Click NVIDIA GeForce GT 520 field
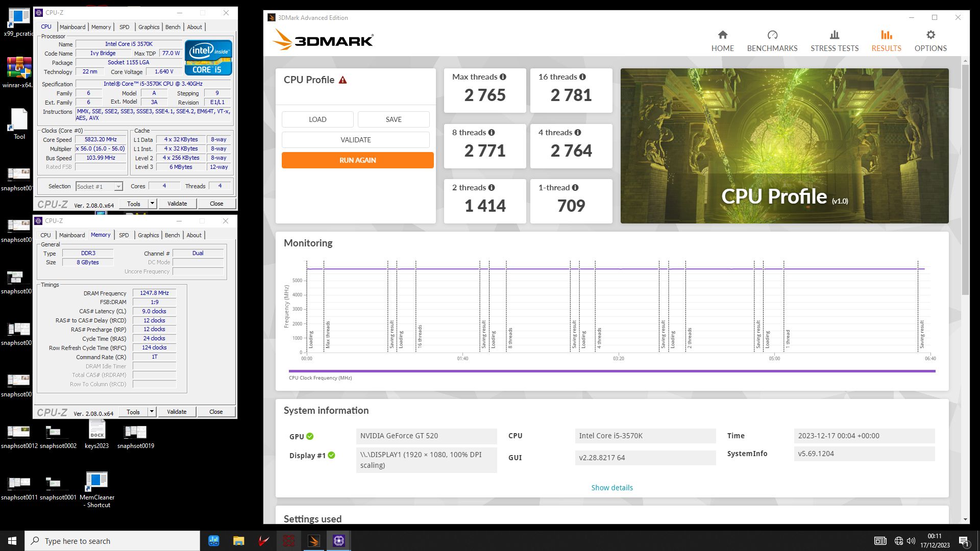This screenshot has width=980, height=551. pyautogui.click(x=426, y=436)
